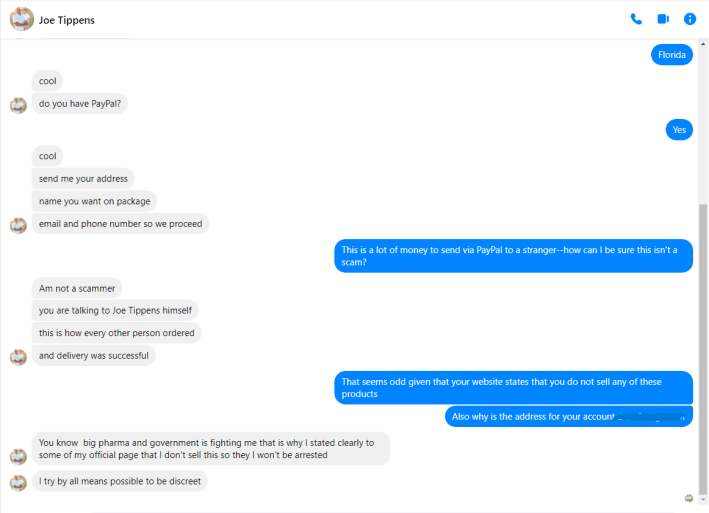Click the small seen-receipt avatar at bottom right
709x513 pixels.
689,498
